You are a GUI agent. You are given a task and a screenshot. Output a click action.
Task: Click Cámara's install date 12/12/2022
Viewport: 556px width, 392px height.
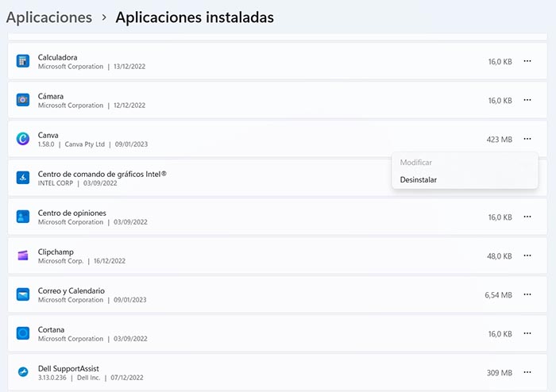point(129,106)
